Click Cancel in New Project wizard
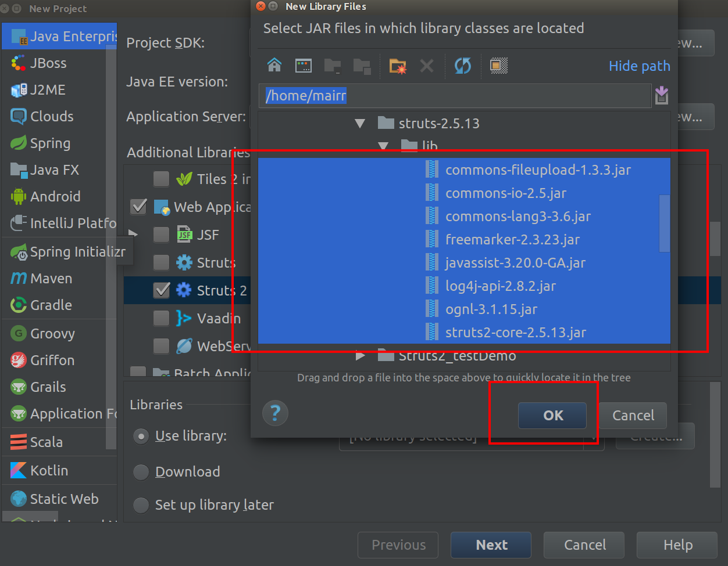The height and width of the screenshot is (566, 728). coord(584,545)
